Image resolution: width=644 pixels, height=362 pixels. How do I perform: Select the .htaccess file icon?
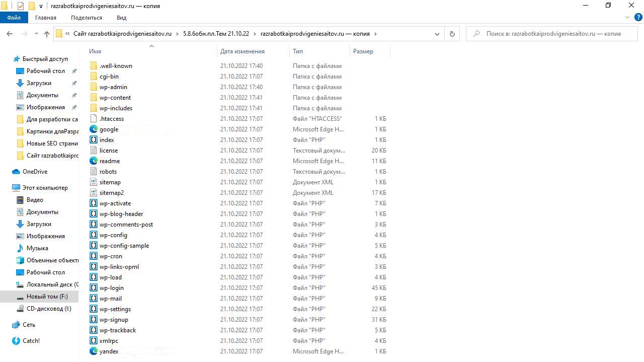coord(94,119)
